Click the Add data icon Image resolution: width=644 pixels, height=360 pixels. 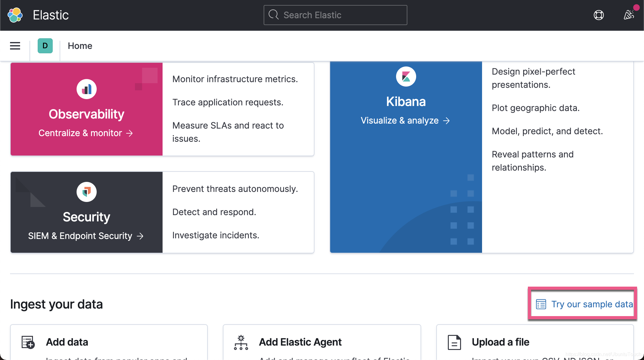[x=28, y=342]
